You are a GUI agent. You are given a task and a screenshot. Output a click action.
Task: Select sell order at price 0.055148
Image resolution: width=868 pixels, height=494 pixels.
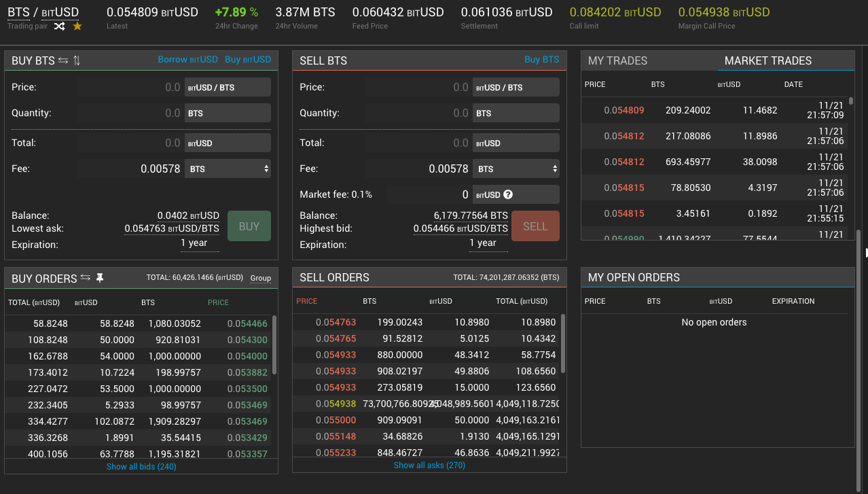pos(427,436)
